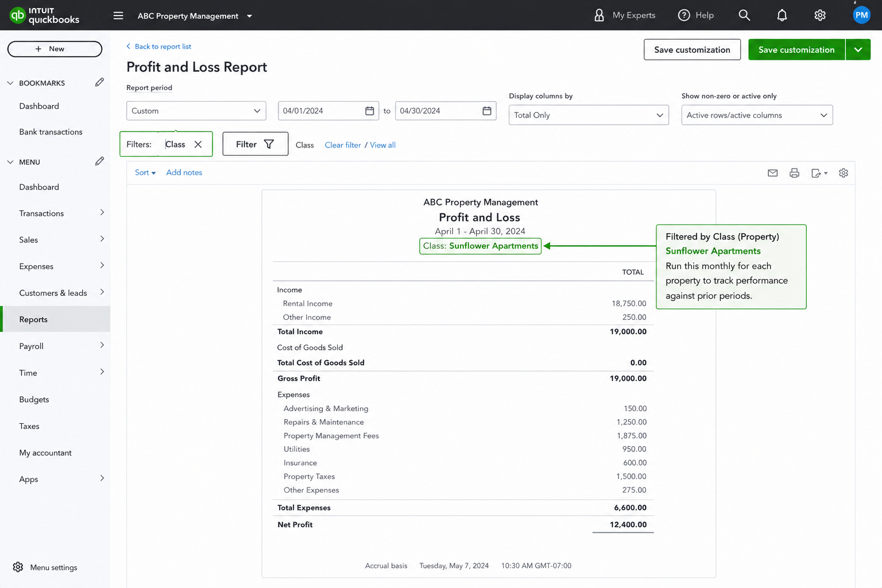This screenshot has height=588, width=882.
Task: Edit menu with pencil icon
Action: (x=99, y=161)
